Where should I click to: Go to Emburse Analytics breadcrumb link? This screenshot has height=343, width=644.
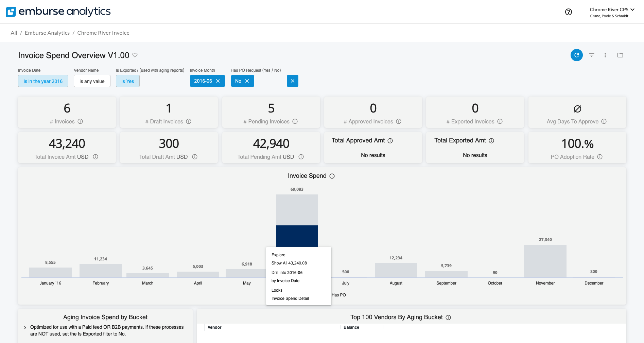point(47,33)
